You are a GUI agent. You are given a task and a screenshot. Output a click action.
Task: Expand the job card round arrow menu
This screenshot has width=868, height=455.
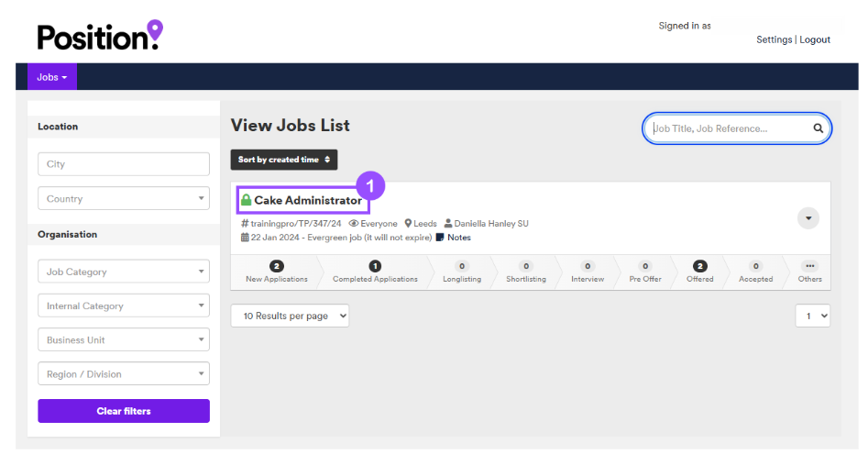[x=808, y=217]
